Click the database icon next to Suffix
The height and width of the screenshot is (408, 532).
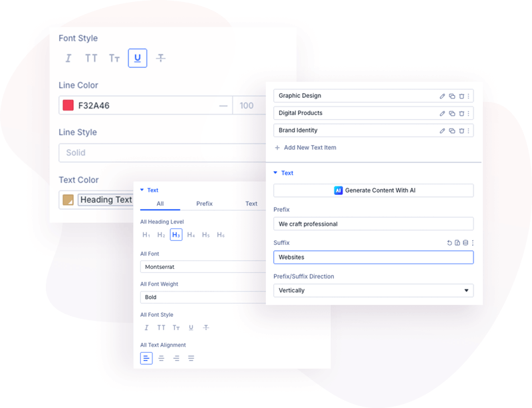465,243
